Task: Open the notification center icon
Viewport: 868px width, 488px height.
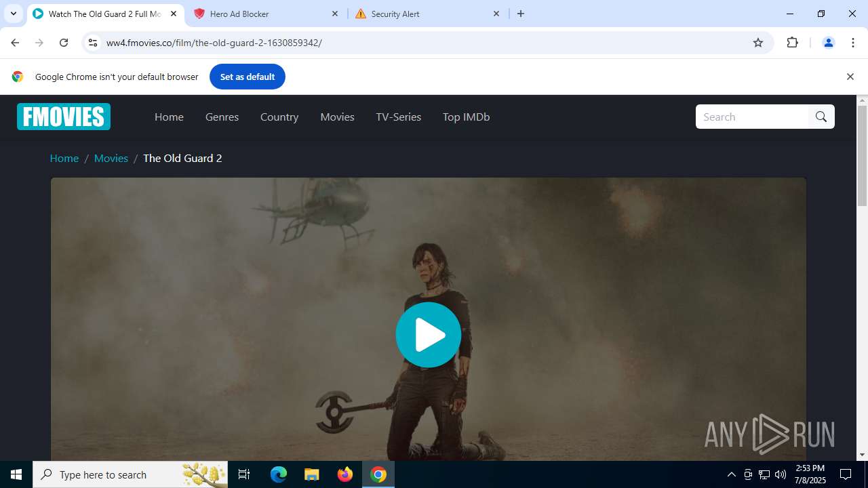Action: 846,474
